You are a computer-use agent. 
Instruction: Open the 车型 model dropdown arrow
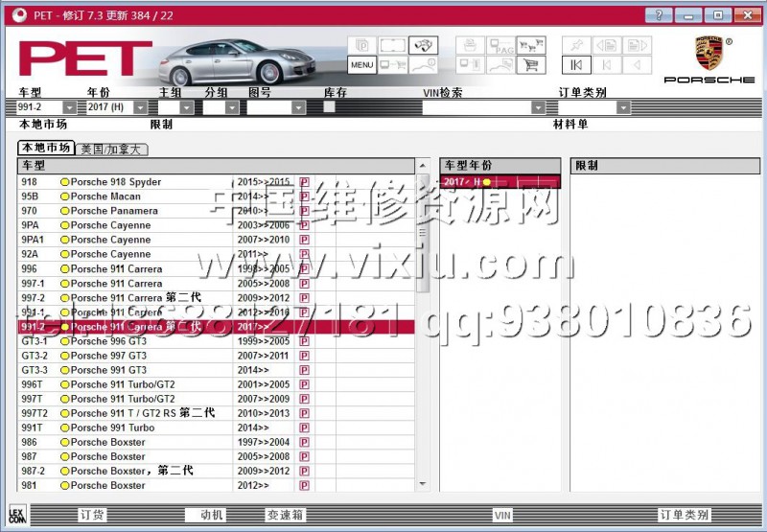(x=69, y=107)
